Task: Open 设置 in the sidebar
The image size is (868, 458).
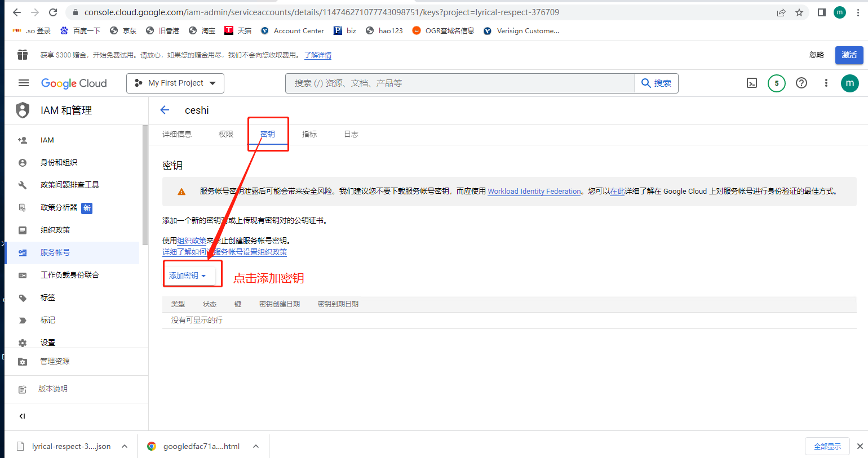Action: tap(72, 342)
